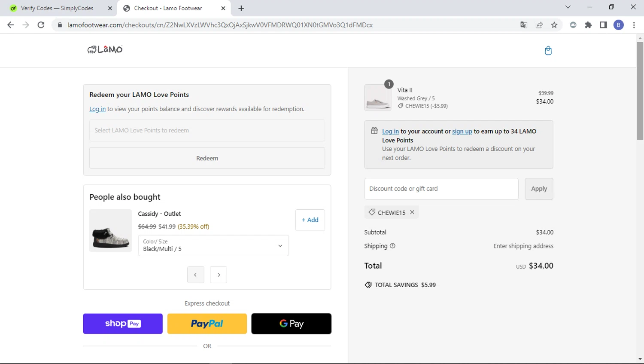Click the share page icon
The image size is (644, 364).
tap(539, 25)
